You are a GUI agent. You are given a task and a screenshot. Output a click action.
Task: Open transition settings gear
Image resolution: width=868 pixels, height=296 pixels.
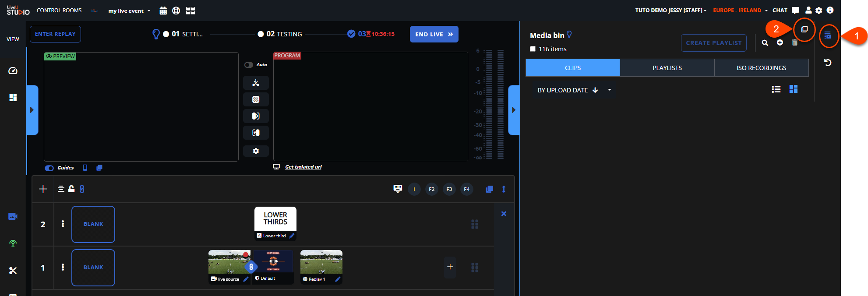(x=256, y=151)
